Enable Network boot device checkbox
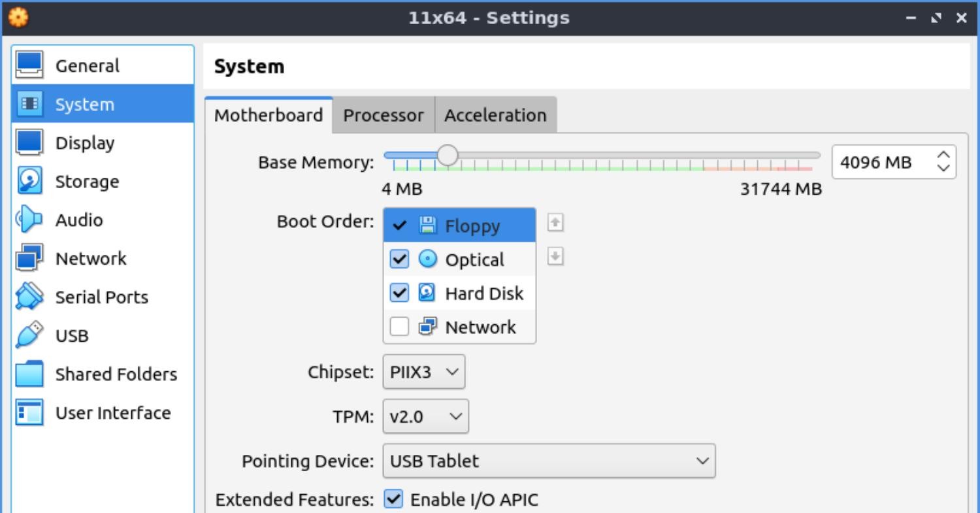This screenshot has height=513, width=980. (x=399, y=327)
